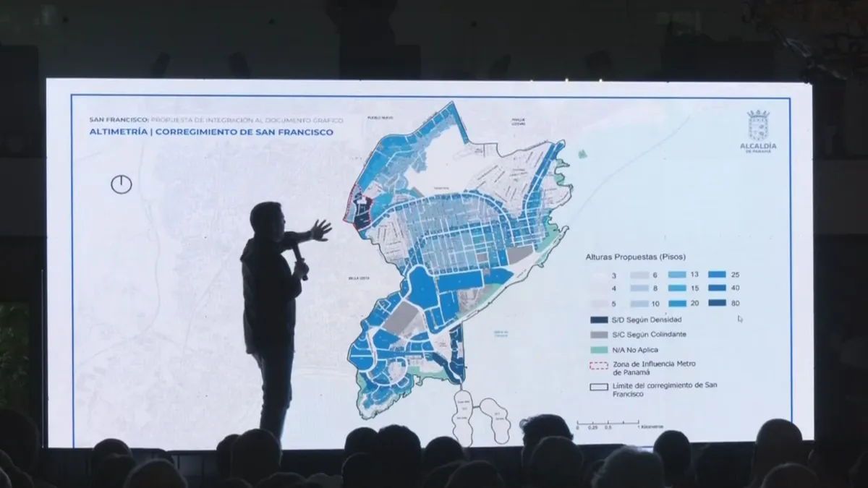Click the 'Altimetría | Corregimiento de San Francisco' title
Screen dimensions: 868x488
tap(211, 132)
